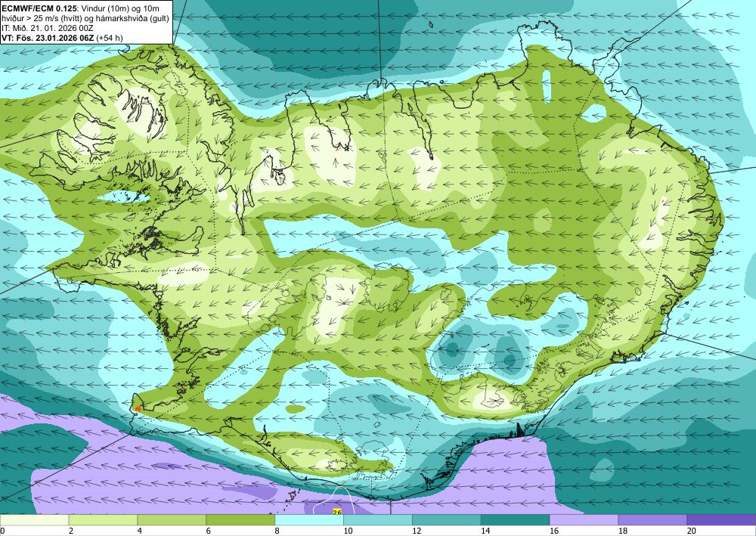
Task: Click the light purple 16–18 m/s legend swatch
Action: tap(584, 520)
